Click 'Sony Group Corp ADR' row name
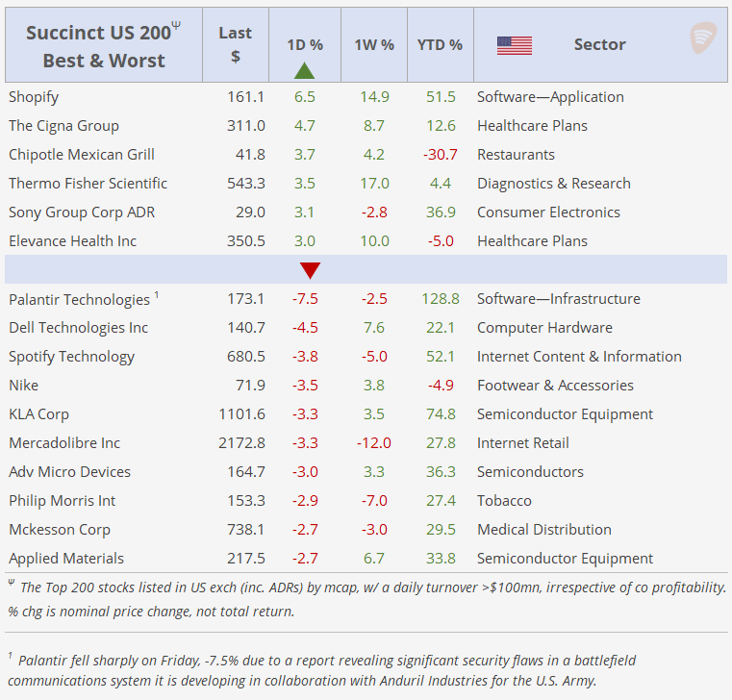Viewport: 732px width, 700px height. [x=82, y=212]
